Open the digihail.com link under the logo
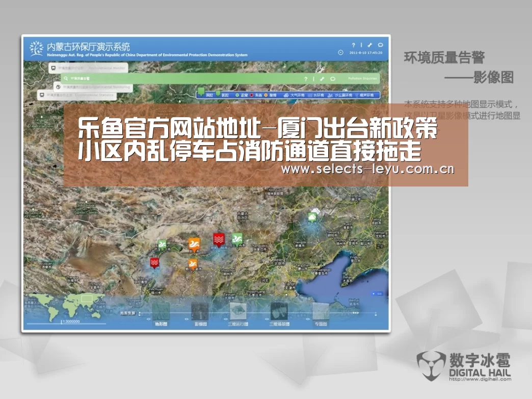 (480, 379)
